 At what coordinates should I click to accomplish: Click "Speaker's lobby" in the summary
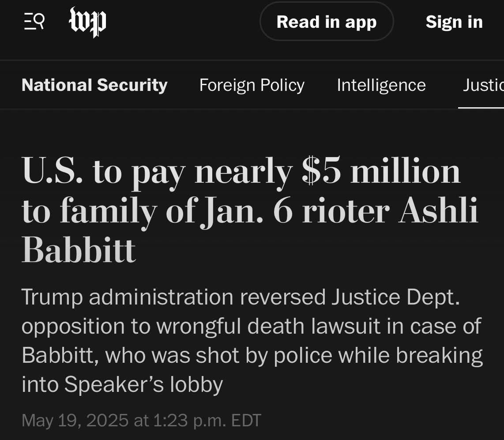coord(143,384)
